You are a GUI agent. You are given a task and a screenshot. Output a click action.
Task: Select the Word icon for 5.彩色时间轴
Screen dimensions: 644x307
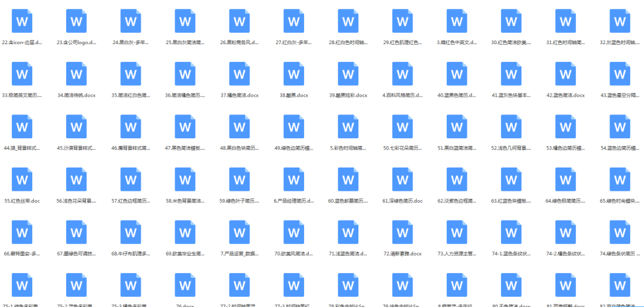[348, 126]
